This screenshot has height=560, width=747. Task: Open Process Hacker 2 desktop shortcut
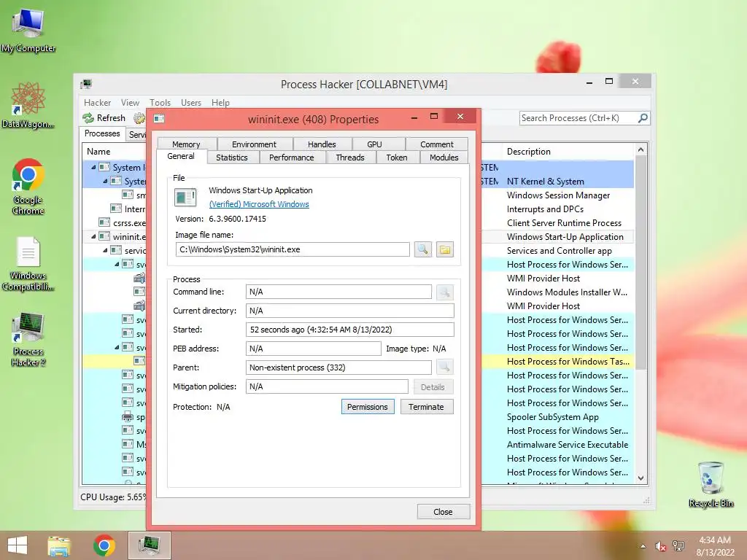pos(28,339)
